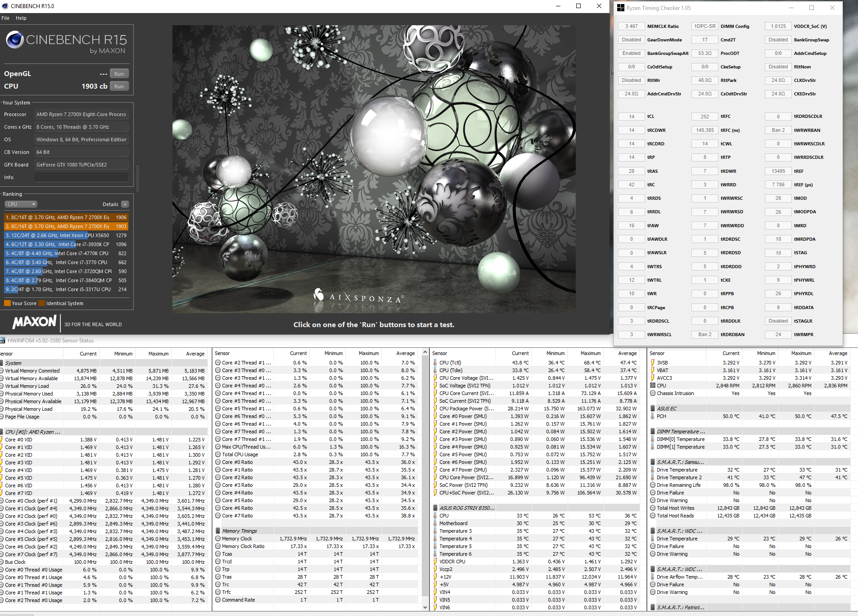This screenshot has height=616, width=858.
Task: Click the DIMM Temperature group icon
Action: (653, 432)
